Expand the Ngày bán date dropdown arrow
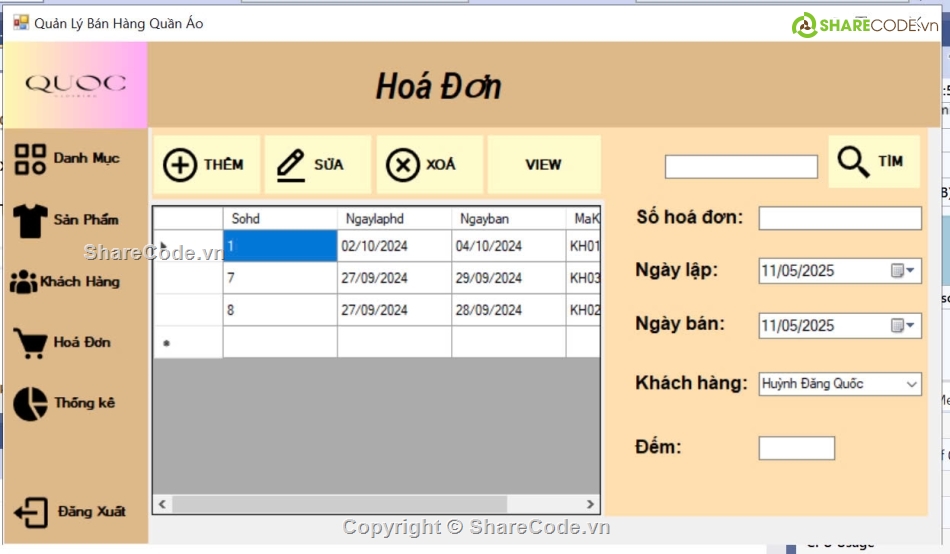This screenshot has width=950, height=554. click(910, 325)
